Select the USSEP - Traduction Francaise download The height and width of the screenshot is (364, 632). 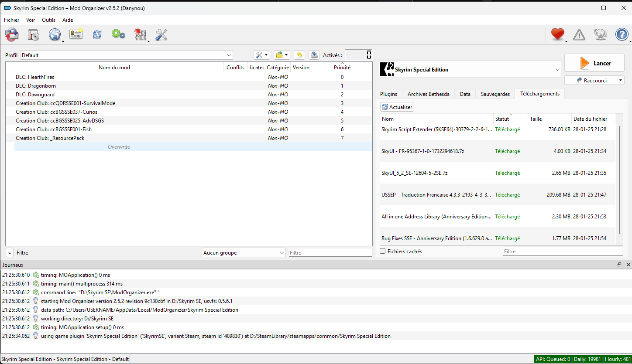(x=498, y=195)
